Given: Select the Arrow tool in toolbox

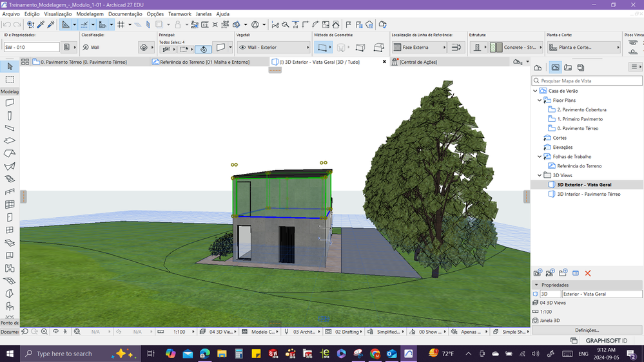Looking at the screenshot, I should click(x=10, y=66).
